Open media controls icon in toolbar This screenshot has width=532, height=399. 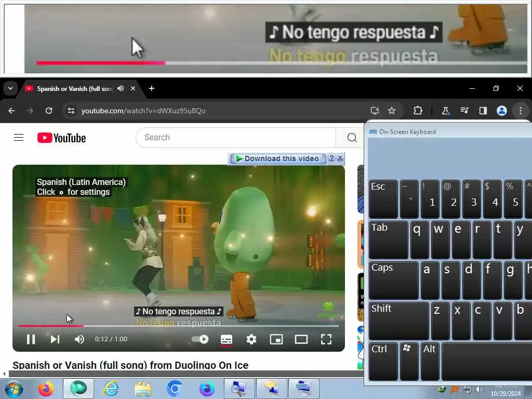click(x=464, y=111)
